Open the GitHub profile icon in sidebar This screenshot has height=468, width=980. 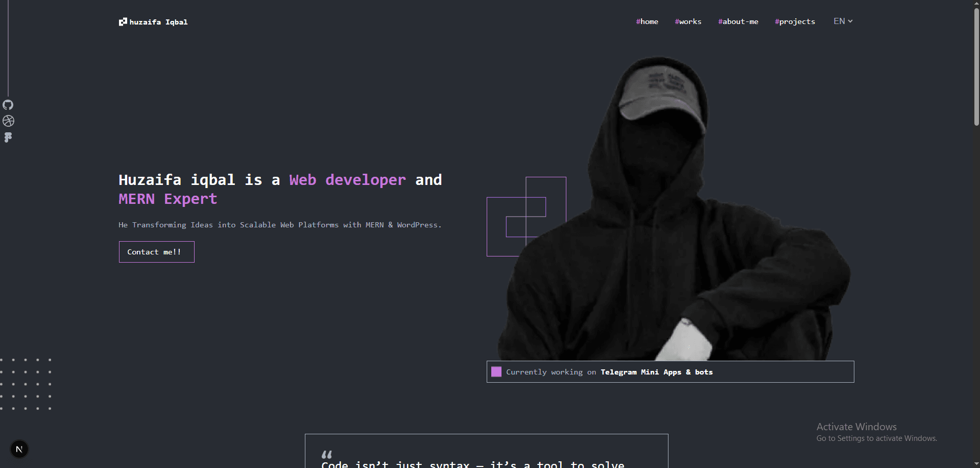8,105
